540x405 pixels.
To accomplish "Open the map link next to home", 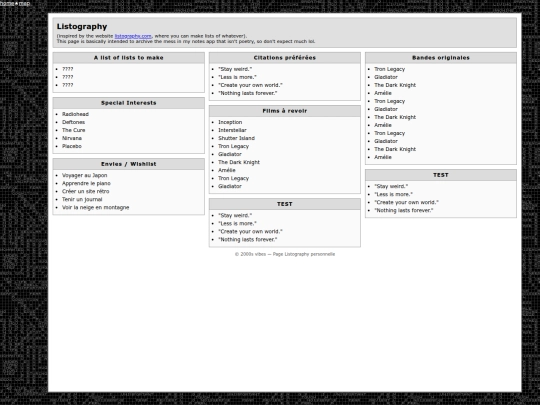I will coord(24,3).
